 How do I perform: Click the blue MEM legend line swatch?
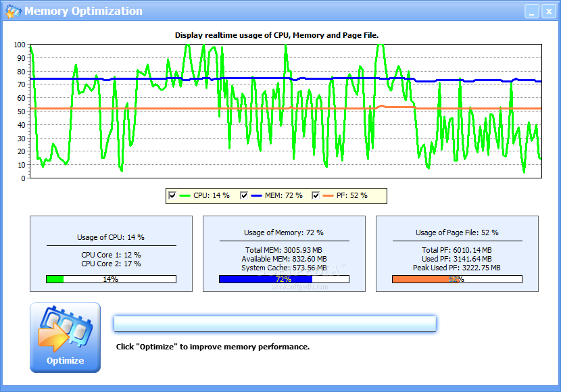coord(257,195)
